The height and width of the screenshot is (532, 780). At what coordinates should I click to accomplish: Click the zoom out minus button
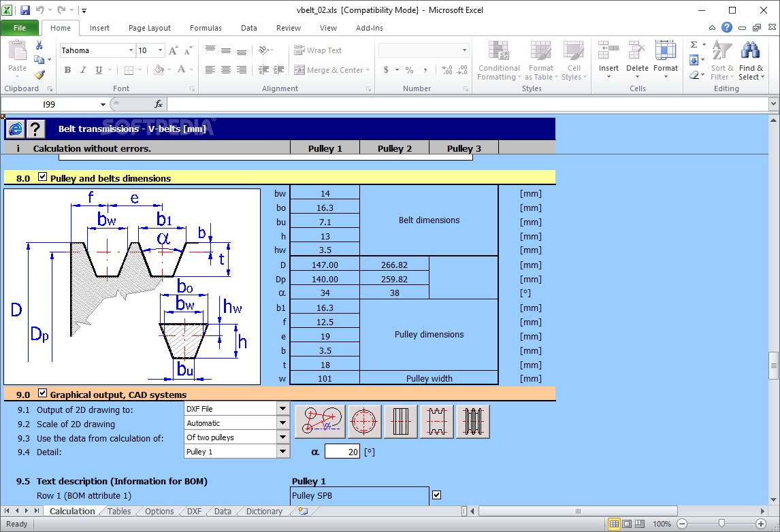683,524
